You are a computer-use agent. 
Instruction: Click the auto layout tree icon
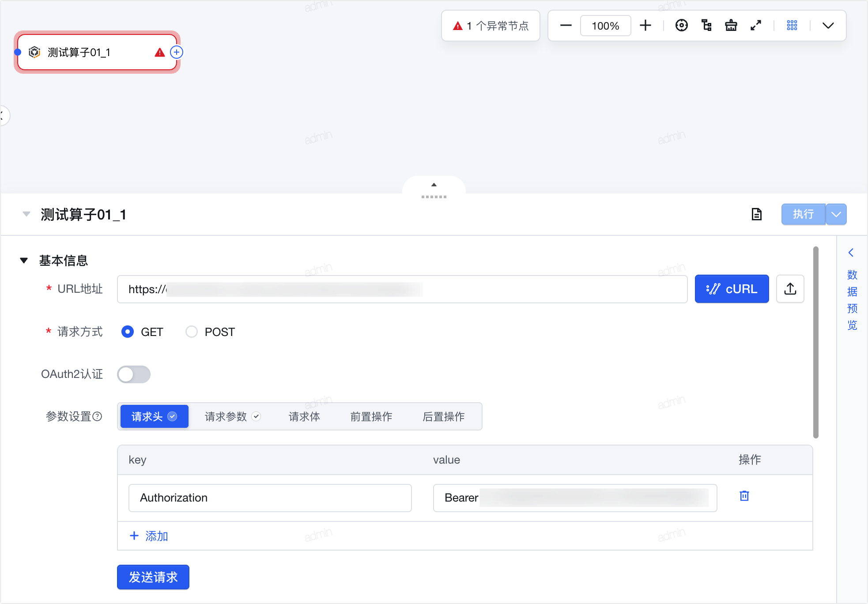tap(706, 26)
